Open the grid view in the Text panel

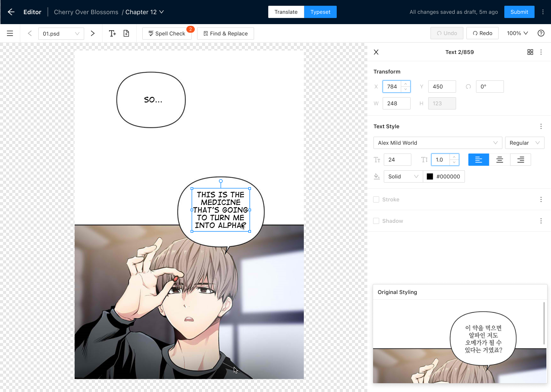(x=530, y=52)
